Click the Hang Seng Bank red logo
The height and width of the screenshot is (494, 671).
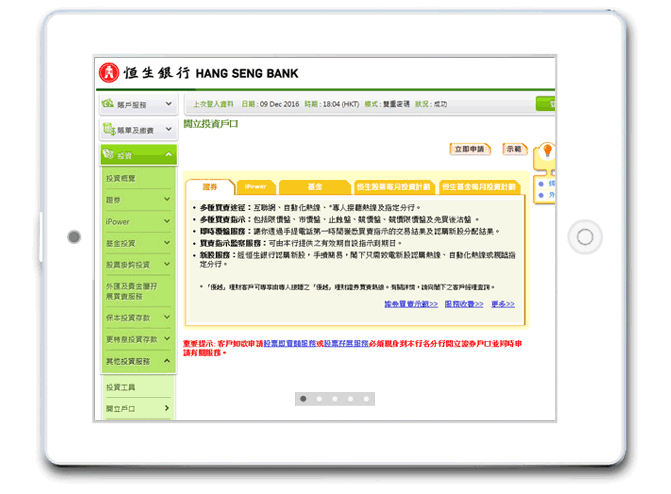click(x=107, y=73)
